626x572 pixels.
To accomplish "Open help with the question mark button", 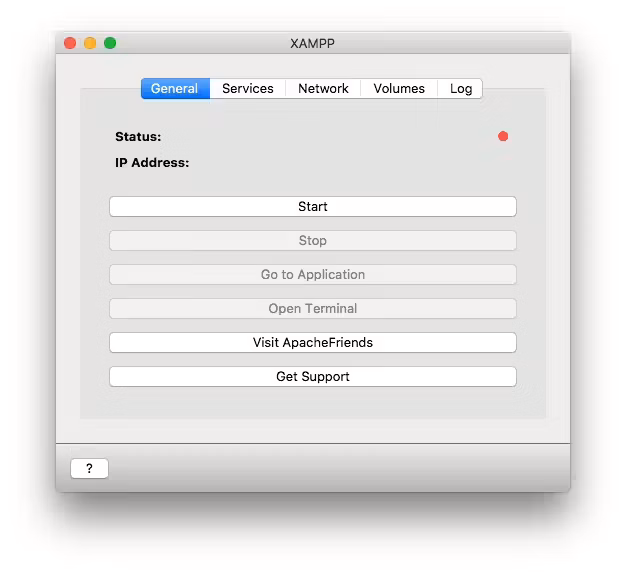I will click(x=89, y=468).
